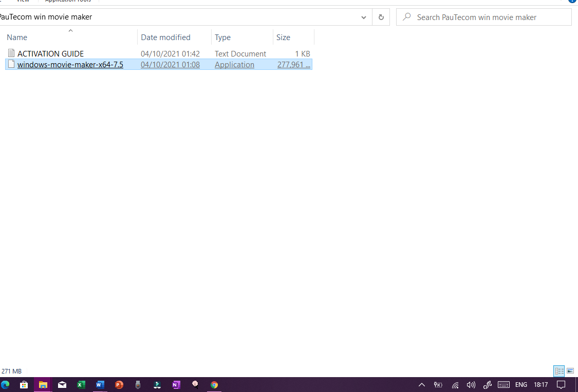578x392 pixels.
Task: Launch PowerPoint from the taskbar
Action: click(119, 385)
